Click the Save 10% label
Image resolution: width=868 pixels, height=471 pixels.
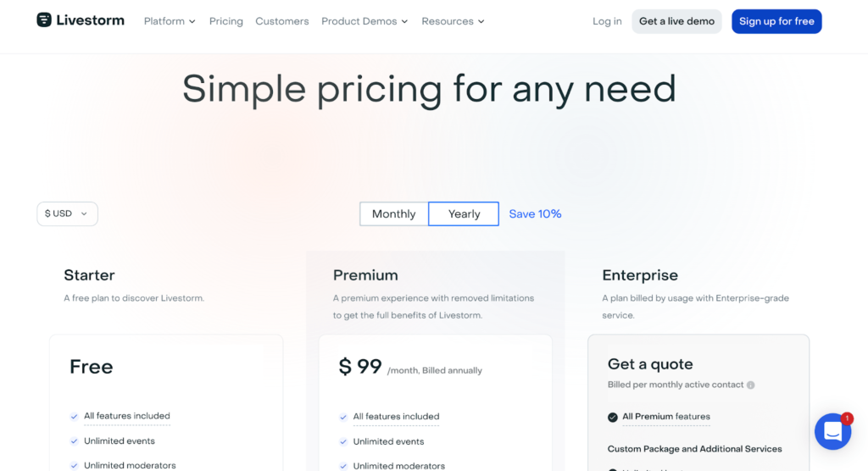point(535,213)
